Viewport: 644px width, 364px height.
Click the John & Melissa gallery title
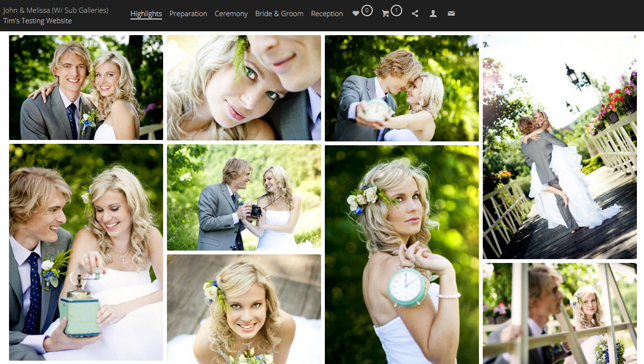[55, 10]
